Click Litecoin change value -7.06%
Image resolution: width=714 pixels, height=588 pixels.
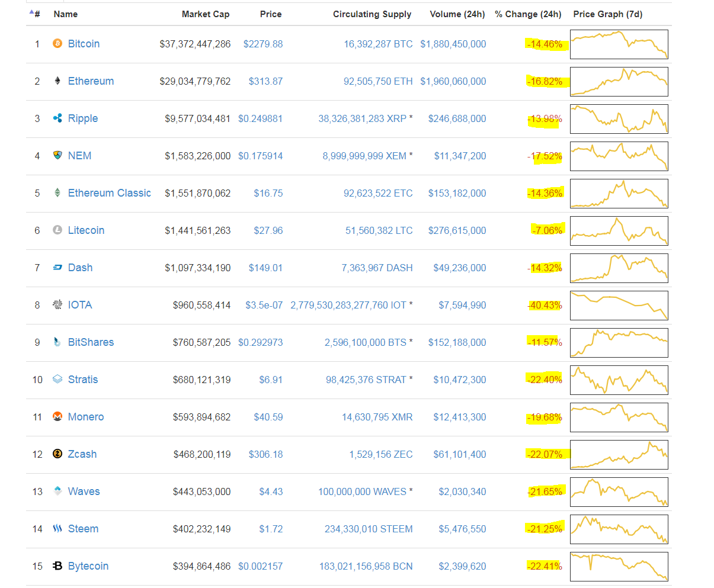pos(547,230)
